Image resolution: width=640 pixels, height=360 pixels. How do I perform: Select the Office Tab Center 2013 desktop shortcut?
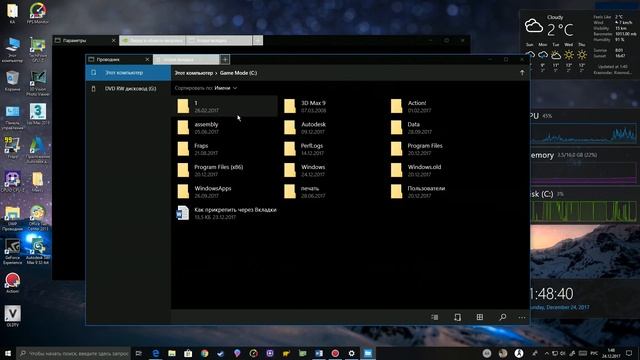coord(38,218)
